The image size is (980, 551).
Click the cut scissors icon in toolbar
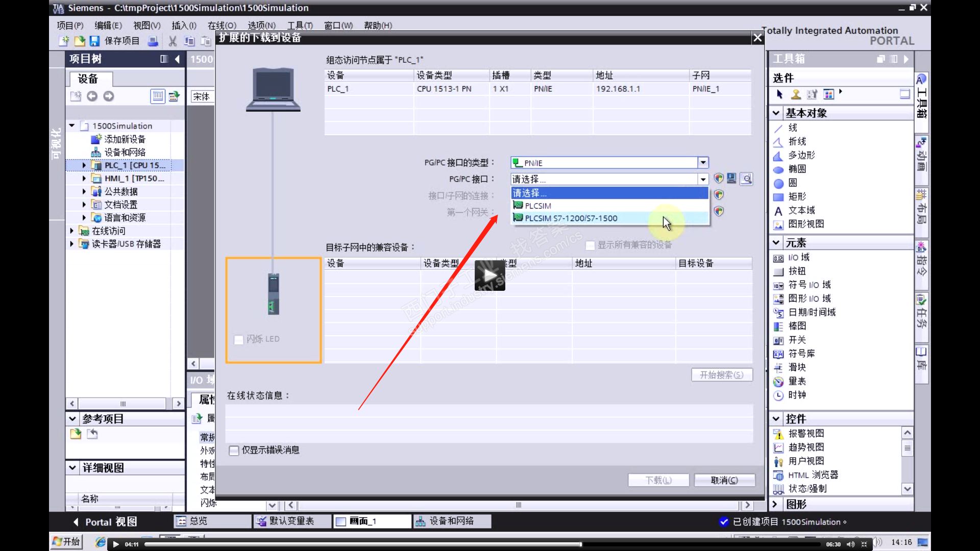pyautogui.click(x=173, y=41)
